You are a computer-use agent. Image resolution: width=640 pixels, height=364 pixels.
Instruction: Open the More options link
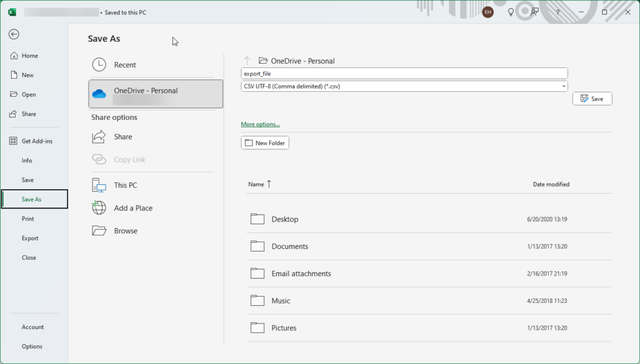point(261,124)
